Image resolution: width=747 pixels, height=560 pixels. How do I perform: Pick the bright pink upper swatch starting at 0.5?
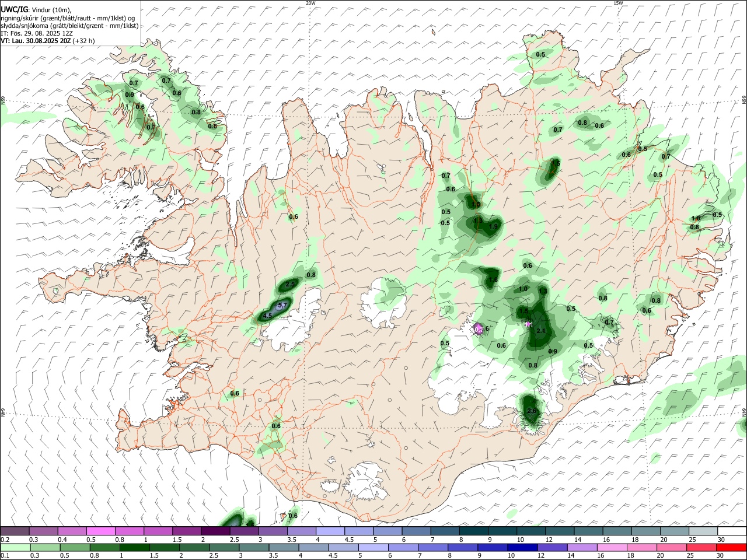100,531
